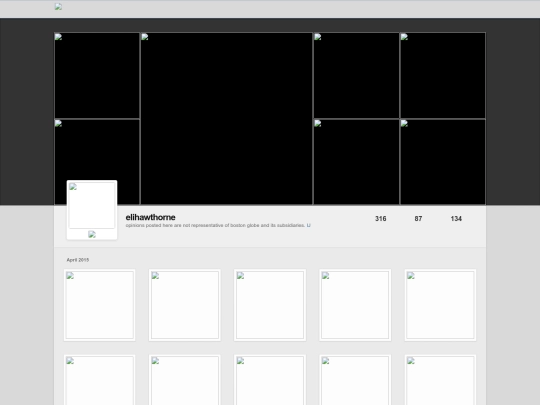Open elihawthorne's profile picture
Viewport: 540px width, 405px height.
tap(92, 206)
